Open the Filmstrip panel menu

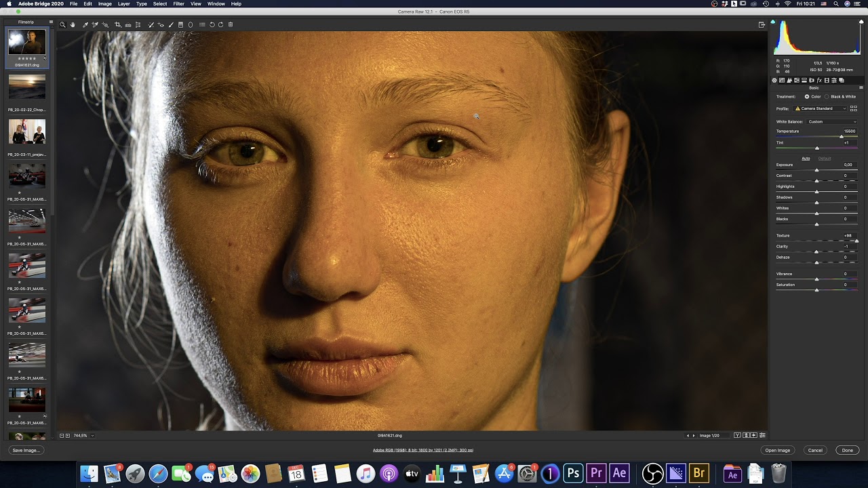(51, 22)
